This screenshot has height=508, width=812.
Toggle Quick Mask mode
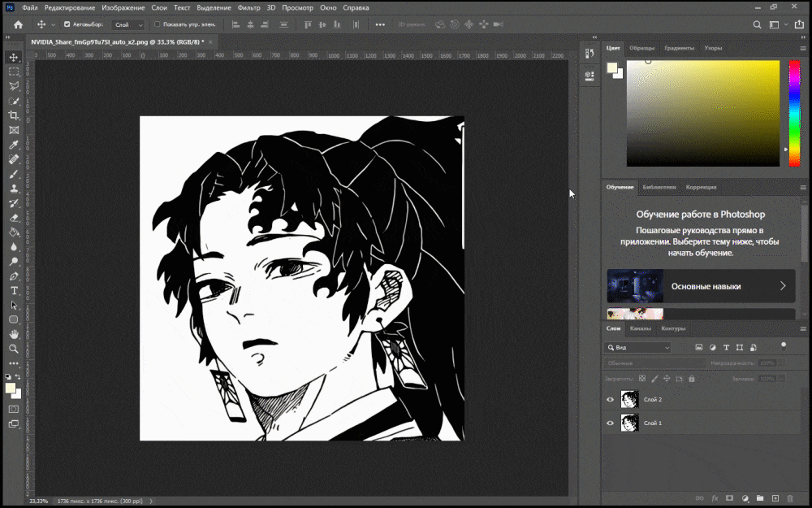[14, 409]
